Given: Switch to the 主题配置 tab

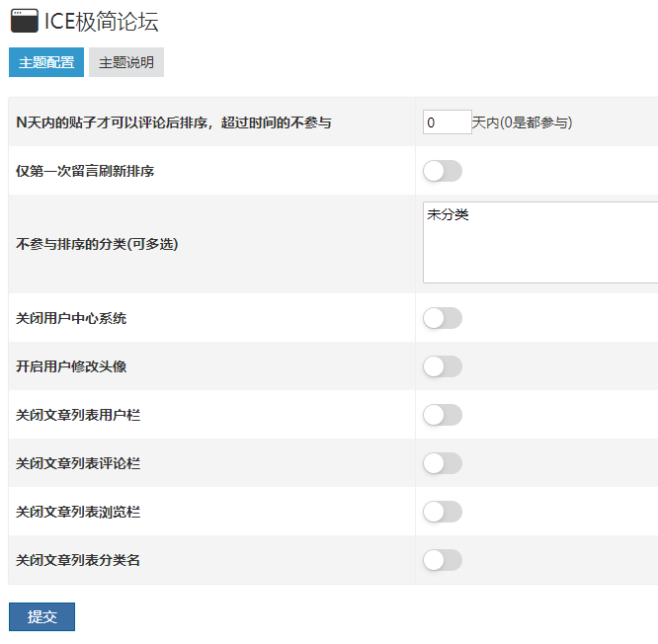Looking at the screenshot, I should (46, 62).
